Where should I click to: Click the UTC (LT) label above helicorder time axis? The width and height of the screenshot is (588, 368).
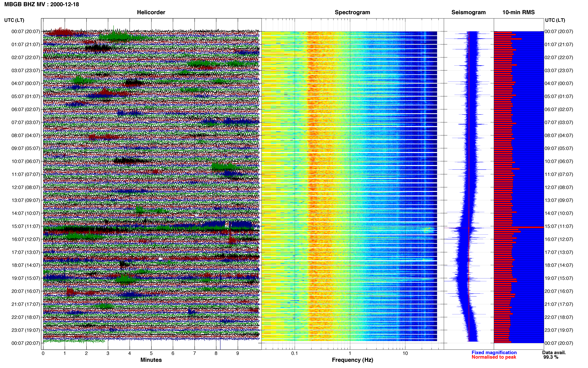pyautogui.click(x=14, y=20)
